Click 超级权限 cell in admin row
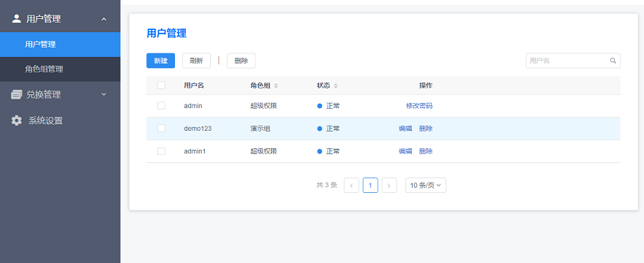Screen dimensions: 644x263 [x=263, y=106]
